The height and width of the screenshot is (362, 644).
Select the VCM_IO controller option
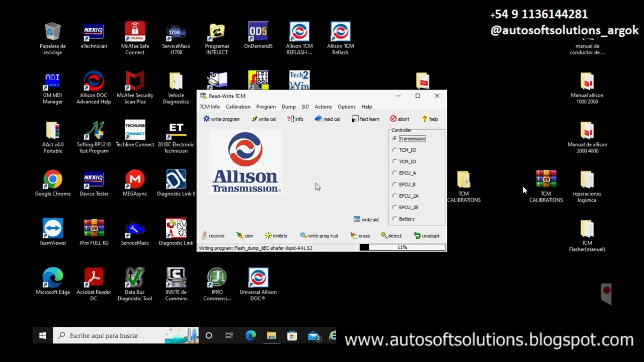tap(404, 161)
